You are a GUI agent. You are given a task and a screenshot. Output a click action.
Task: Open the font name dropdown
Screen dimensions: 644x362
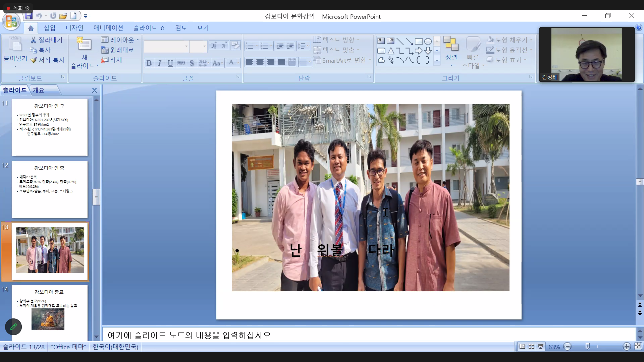186,46
